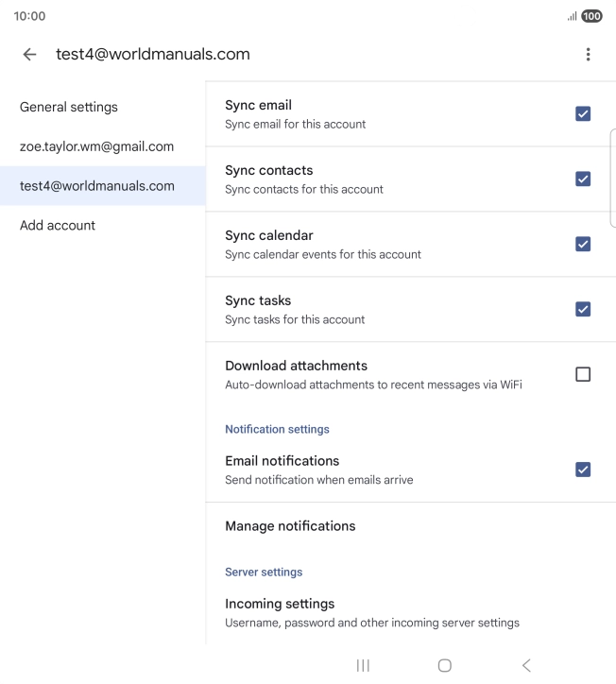Uncheck the Sync contacts checkbox
The height and width of the screenshot is (684, 616).
583,180
